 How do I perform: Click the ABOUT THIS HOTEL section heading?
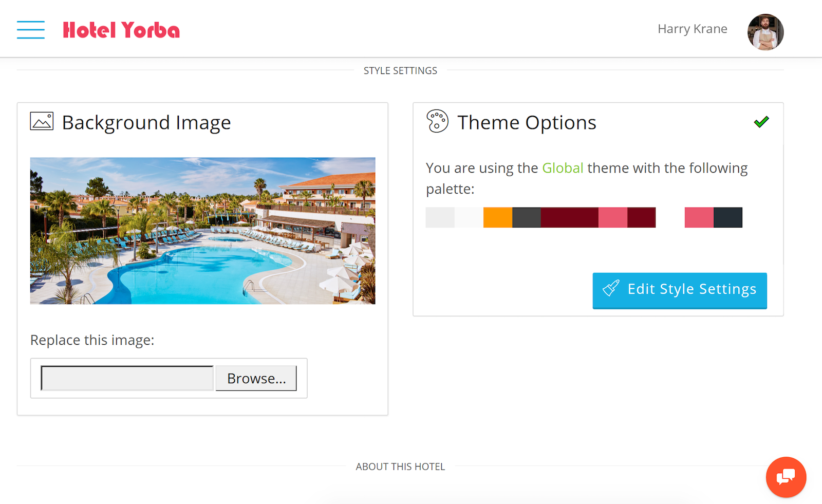pyautogui.click(x=400, y=466)
